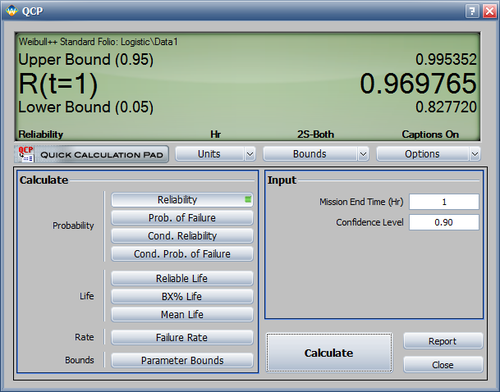Click the Weibull++ app icon in title bar

click(12, 11)
